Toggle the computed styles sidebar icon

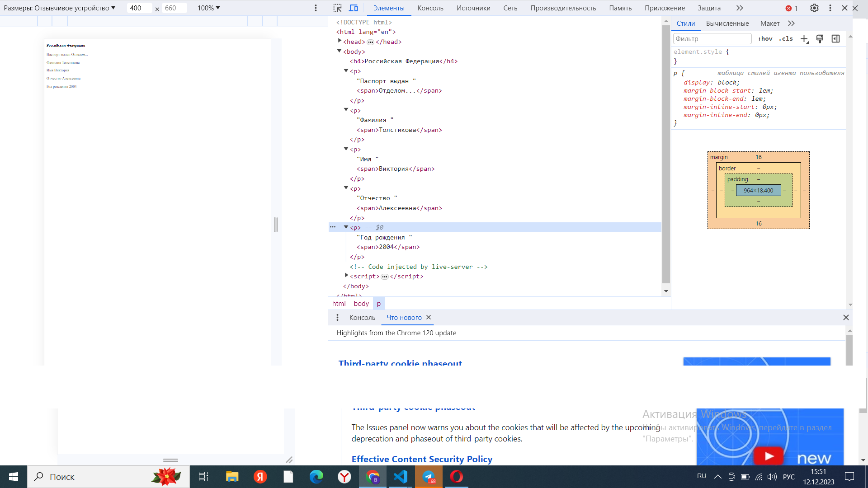(835, 39)
